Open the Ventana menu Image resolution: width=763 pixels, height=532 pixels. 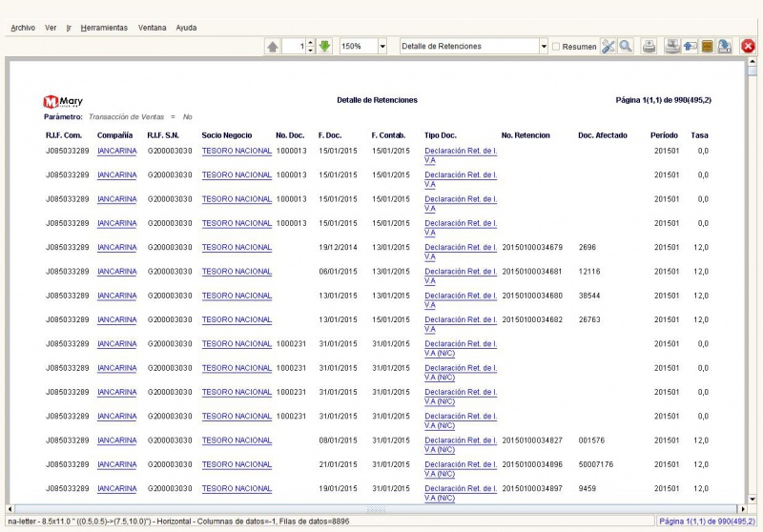point(152,28)
